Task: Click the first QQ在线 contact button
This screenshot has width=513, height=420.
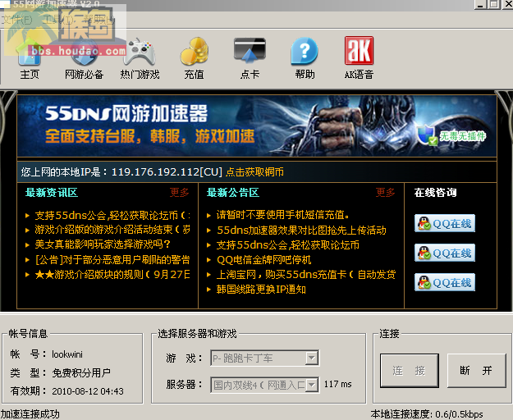Action: point(445,224)
